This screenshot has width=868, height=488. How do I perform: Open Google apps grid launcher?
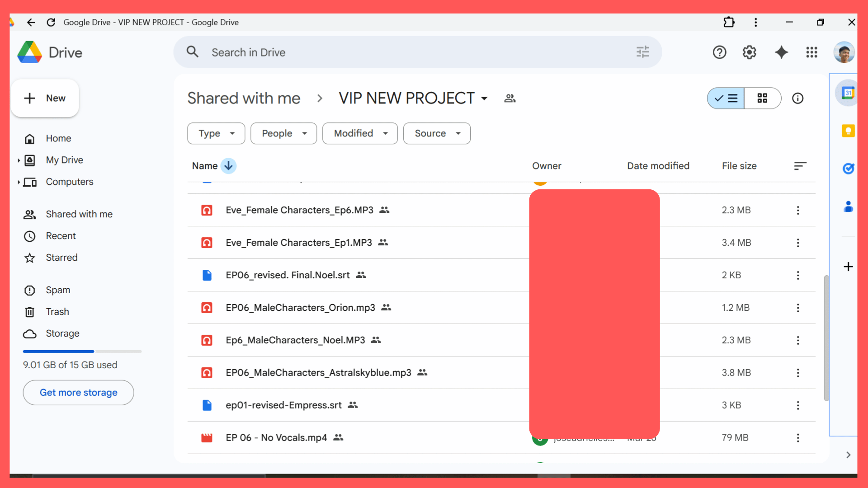tap(811, 52)
